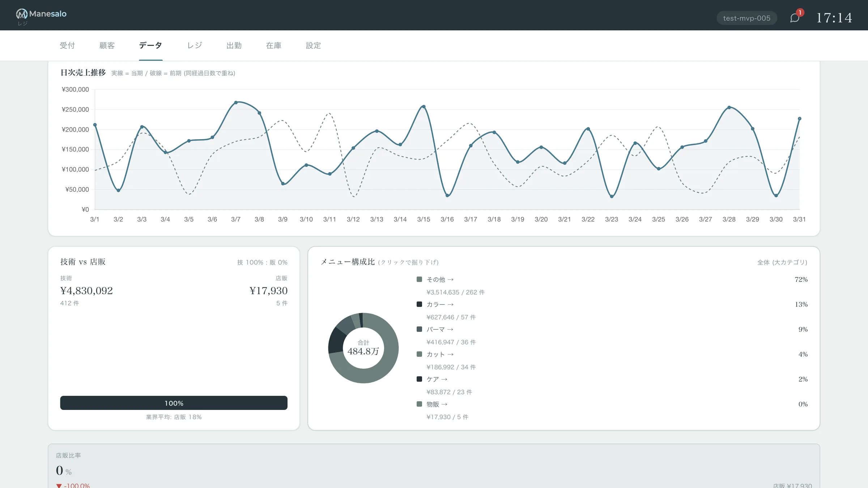The width and height of the screenshot is (868, 488).
Task: Click the 2% share value for ケア
Action: (x=803, y=379)
